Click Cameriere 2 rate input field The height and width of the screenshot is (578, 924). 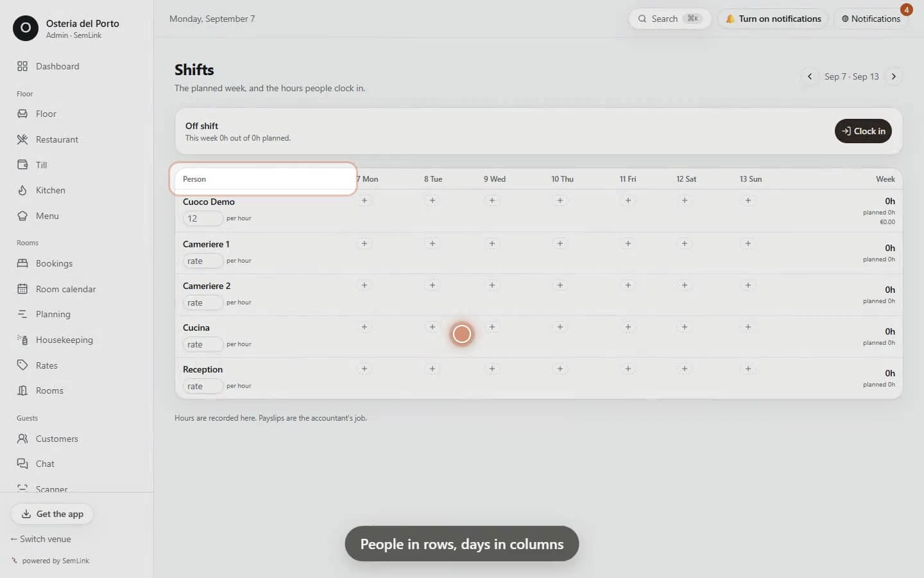pyautogui.click(x=203, y=302)
